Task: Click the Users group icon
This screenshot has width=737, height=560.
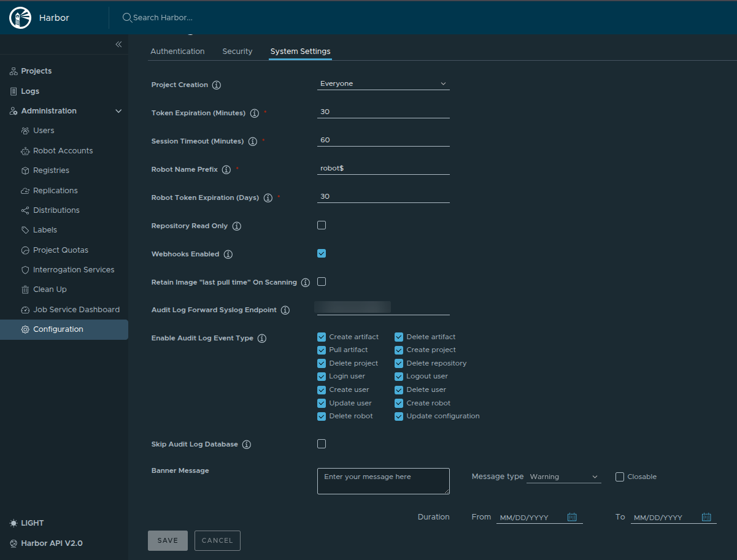Action: [25, 131]
